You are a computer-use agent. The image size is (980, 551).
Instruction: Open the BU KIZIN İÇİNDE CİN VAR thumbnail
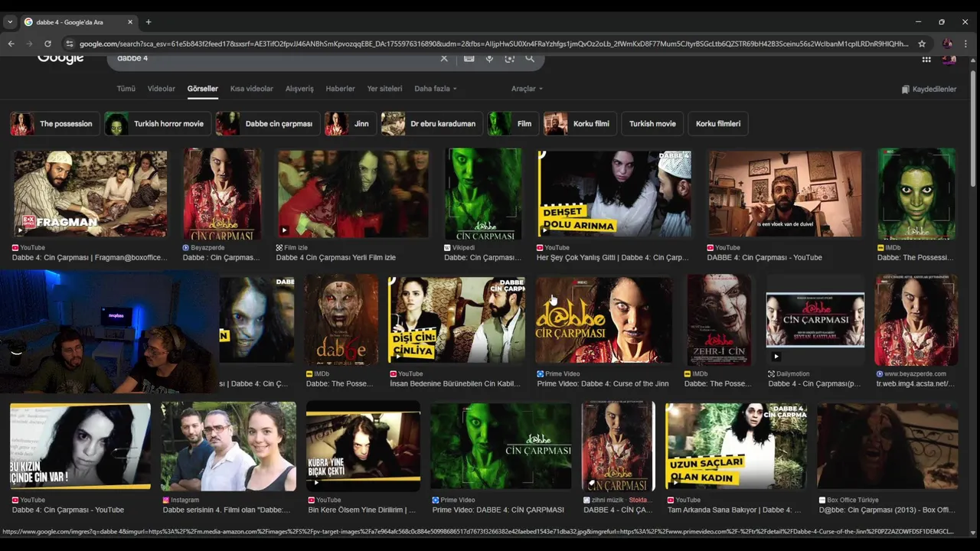(80, 446)
